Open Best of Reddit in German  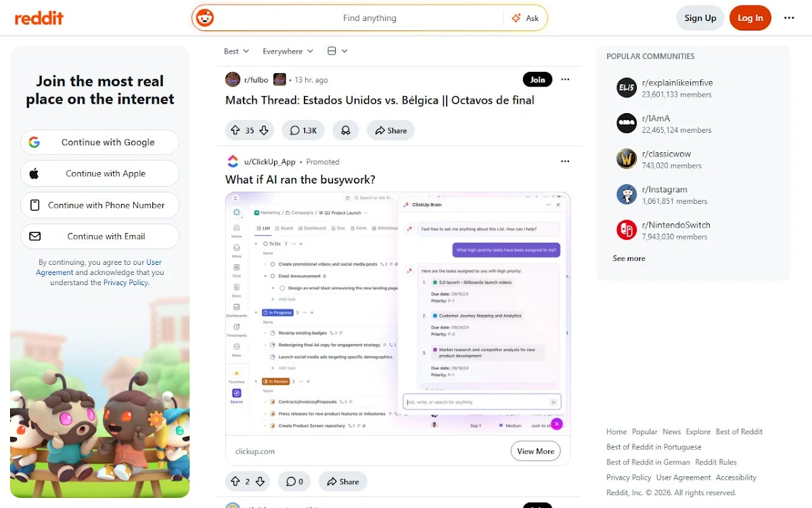[x=648, y=462]
